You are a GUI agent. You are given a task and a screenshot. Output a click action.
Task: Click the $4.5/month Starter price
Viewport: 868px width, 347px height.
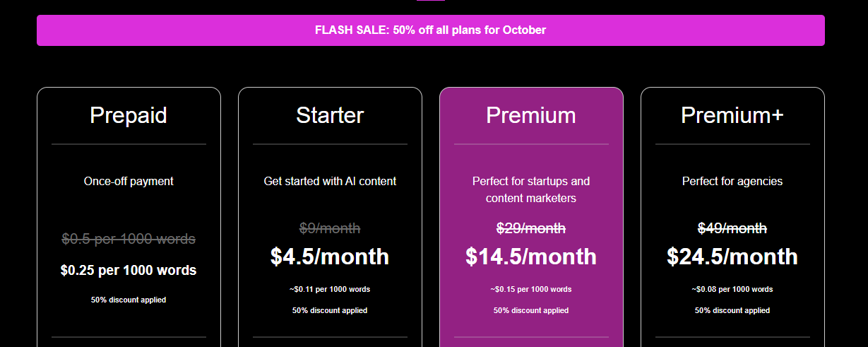pyautogui.click(x=330, y=257)
